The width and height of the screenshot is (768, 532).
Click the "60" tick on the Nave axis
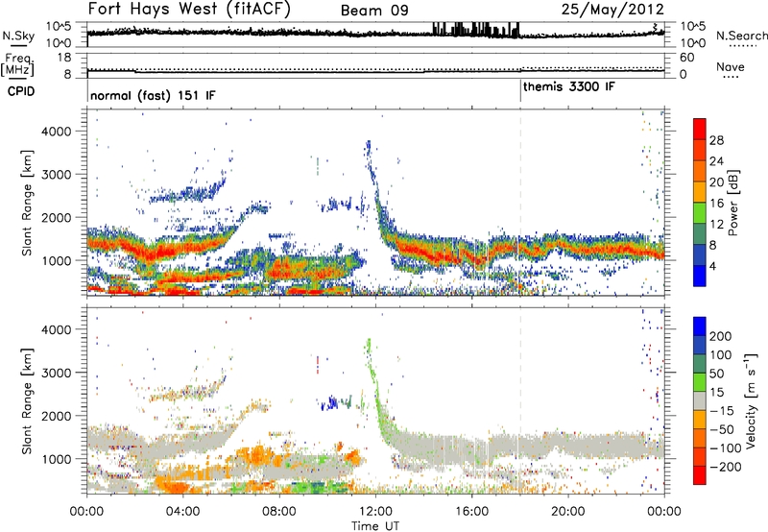click(686, 58)
